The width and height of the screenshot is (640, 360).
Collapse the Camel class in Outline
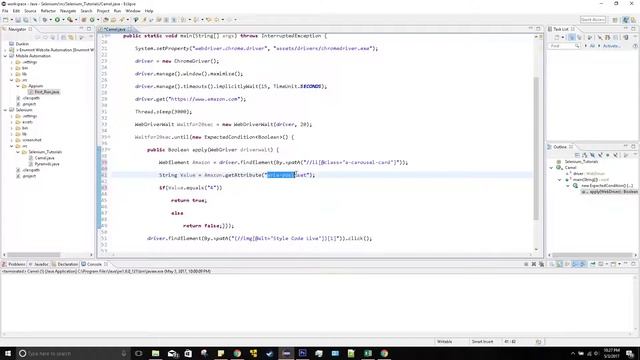point(551,168)
